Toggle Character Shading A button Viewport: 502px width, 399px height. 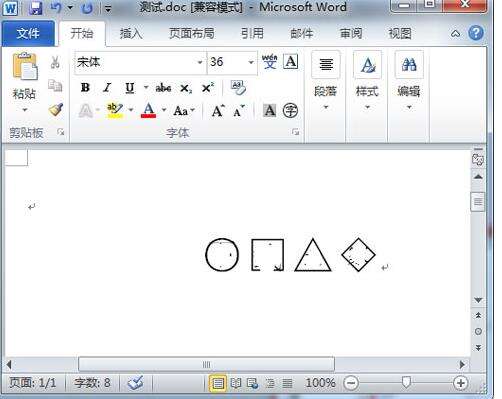coord(270,110)
